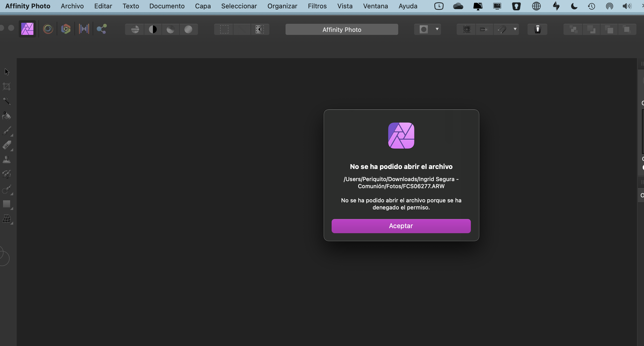Screen dimensions: 644x346
Task: Open the Seleccionar menu
Action: click(239, 6)
